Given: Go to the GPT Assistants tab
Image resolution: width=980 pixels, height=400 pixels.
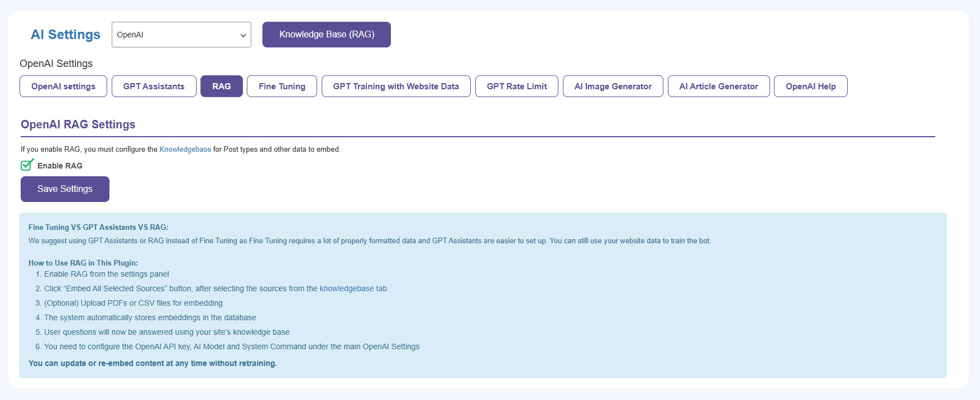Looking at the screenshot, I should click(x=154, y=86).
